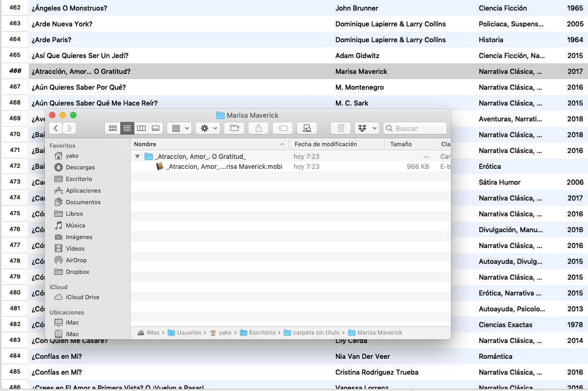Sort by Nombre column header
588x391 pixels.
click(x=210, y=144)
